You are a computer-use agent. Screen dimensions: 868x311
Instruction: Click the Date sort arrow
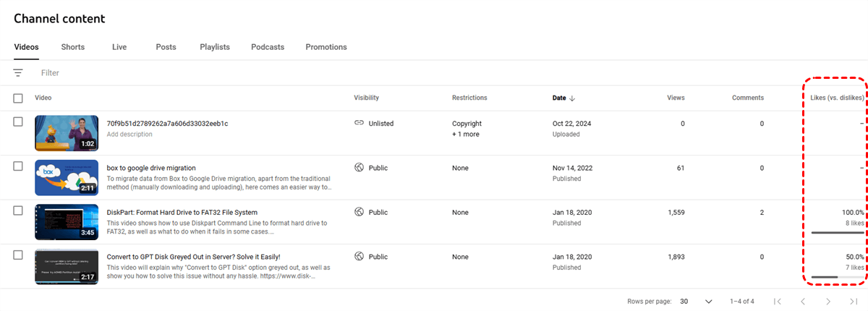(x=572, y=98)
